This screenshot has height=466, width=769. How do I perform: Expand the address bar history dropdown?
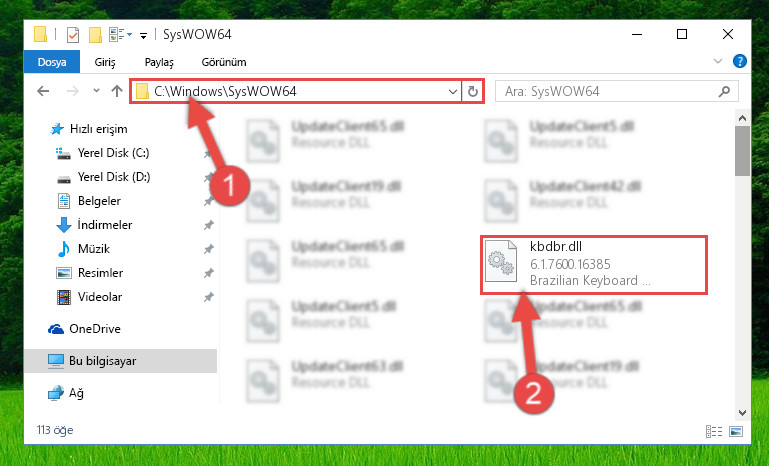pyautogui.click(x=453, y=92)
